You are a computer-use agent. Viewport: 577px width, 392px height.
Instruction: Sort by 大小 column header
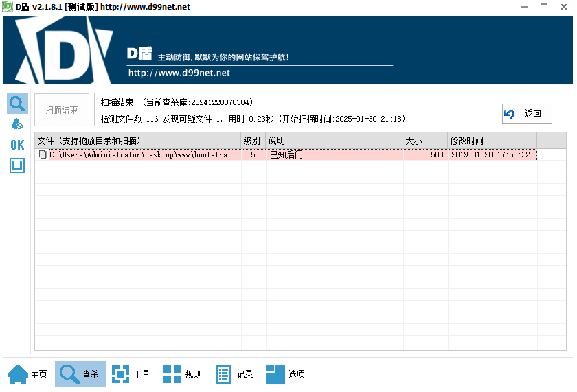(425, 141)
